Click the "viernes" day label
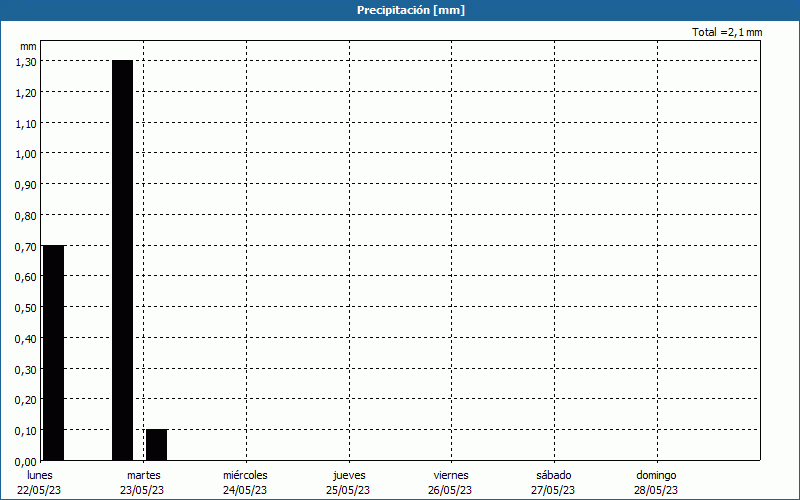This screenshot has width=800, height=500. [x=451, y=475]
